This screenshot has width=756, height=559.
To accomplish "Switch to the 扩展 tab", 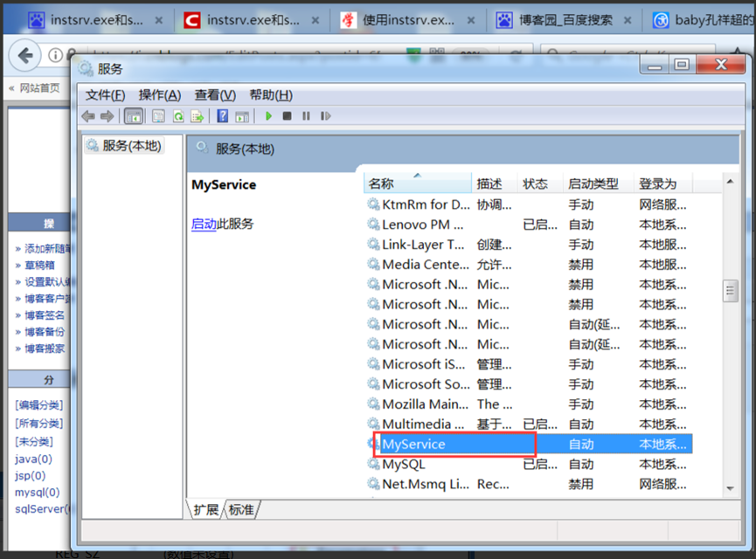I will coord(206,509).
